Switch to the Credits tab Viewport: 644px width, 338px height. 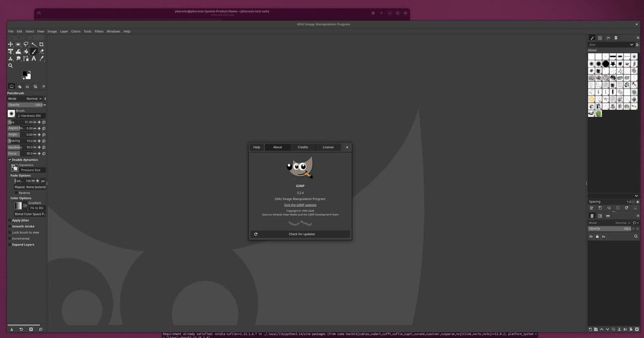tap(303, 147)
